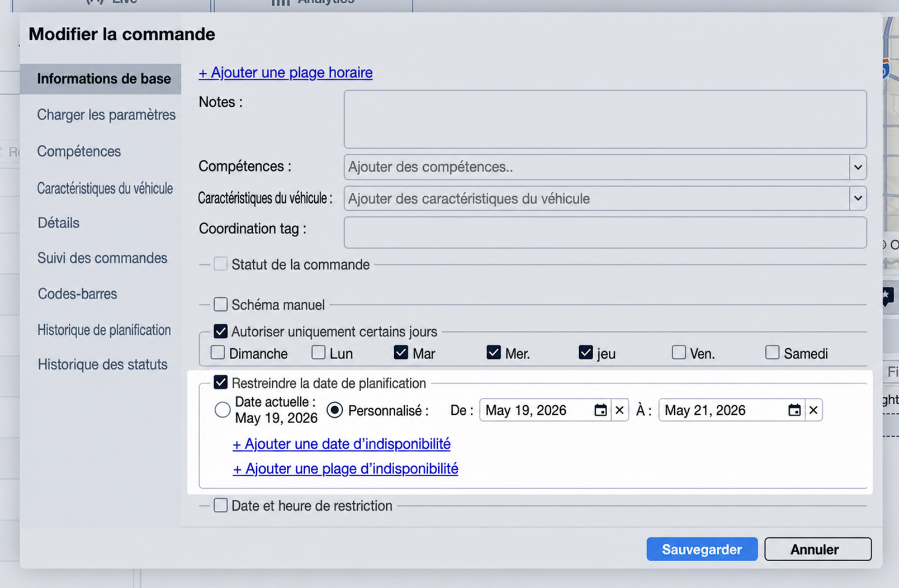Open the Détails section
Viewport: 899px width, 588px height.
tap(59, 223)
